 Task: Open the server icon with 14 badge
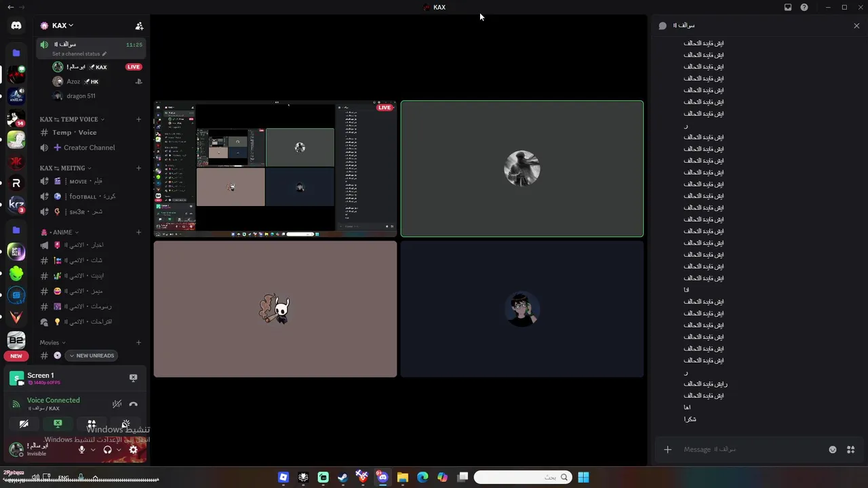click(16, 117)
